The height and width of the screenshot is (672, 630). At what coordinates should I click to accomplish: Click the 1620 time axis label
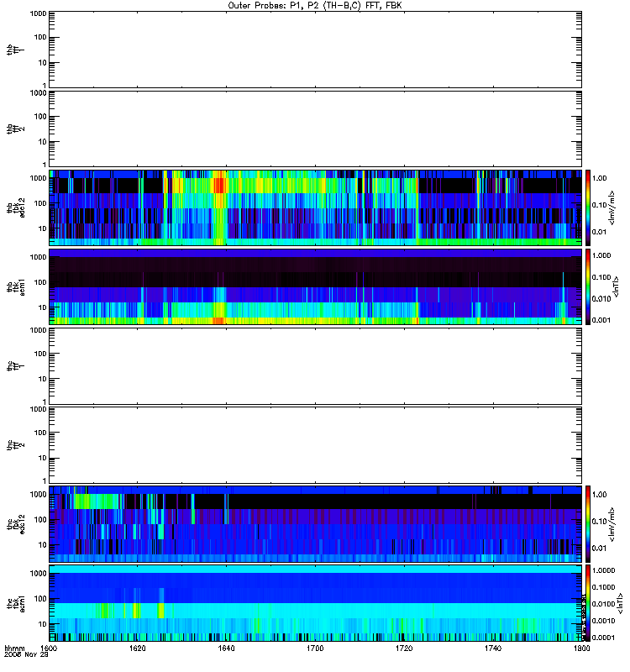click(x=138, y=648)
